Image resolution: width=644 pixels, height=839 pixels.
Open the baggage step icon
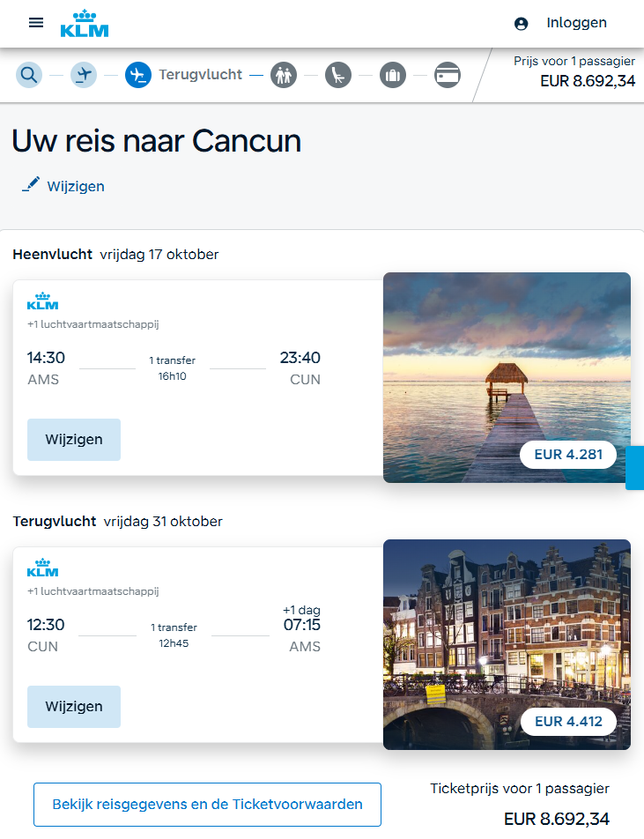[x=393, y=75]
